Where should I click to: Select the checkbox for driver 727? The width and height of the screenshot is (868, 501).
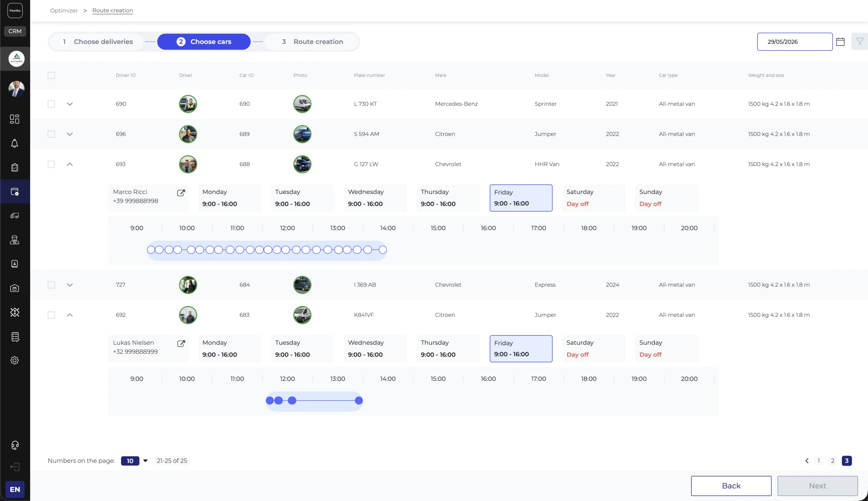[x=51, y=285]
